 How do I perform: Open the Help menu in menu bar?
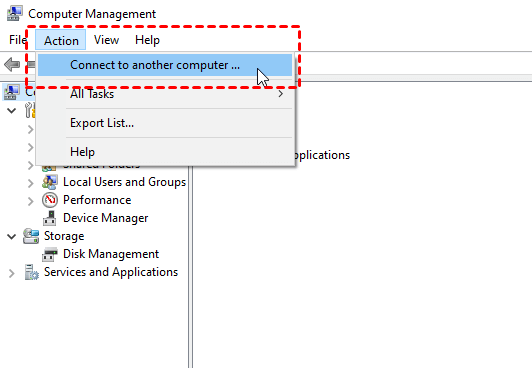coord(147,40)
